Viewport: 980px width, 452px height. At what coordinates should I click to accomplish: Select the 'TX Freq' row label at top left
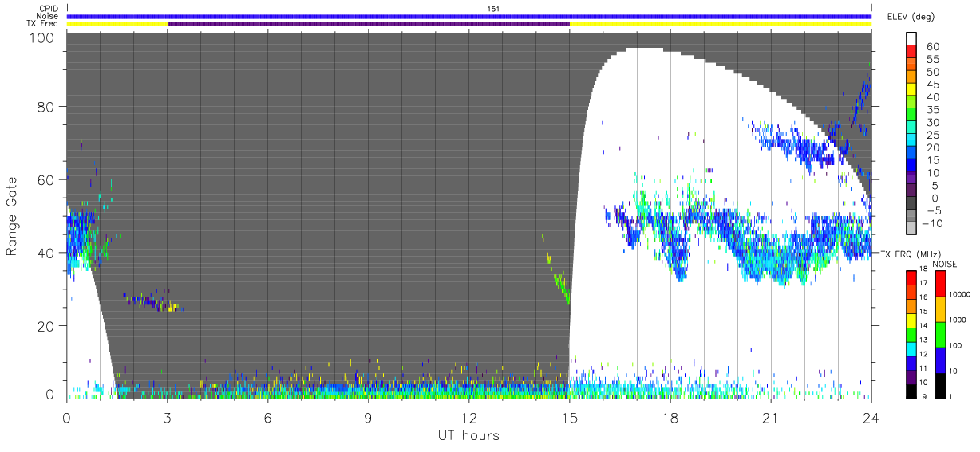[x=44, y=24]
